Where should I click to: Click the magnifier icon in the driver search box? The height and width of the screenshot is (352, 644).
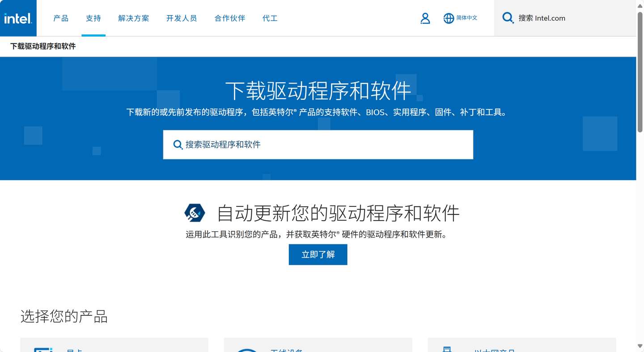(x=178, y=145)
